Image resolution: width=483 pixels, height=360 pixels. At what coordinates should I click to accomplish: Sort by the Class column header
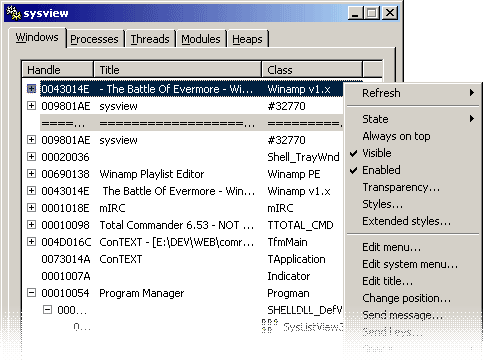click(x=312, y=70)
